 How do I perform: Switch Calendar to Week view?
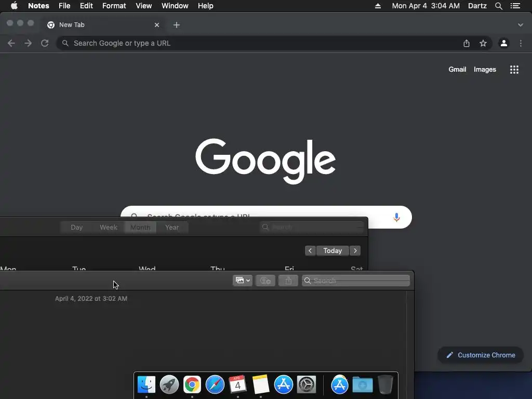tap(108, 228)
